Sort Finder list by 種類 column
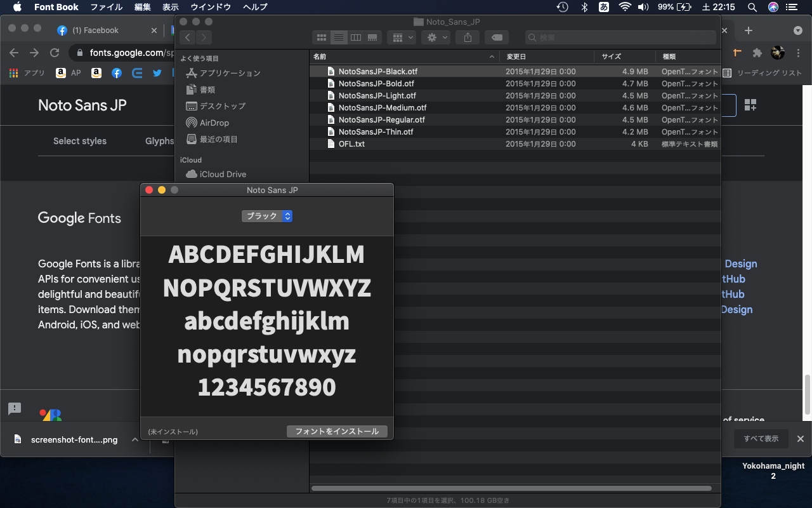The width and height of the screenshot is (812, 508). point(688,57)
